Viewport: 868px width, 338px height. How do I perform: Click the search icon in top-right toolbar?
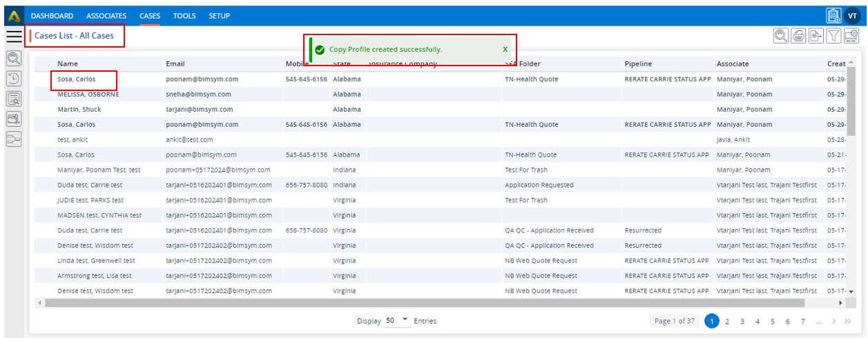coord(782,37)
